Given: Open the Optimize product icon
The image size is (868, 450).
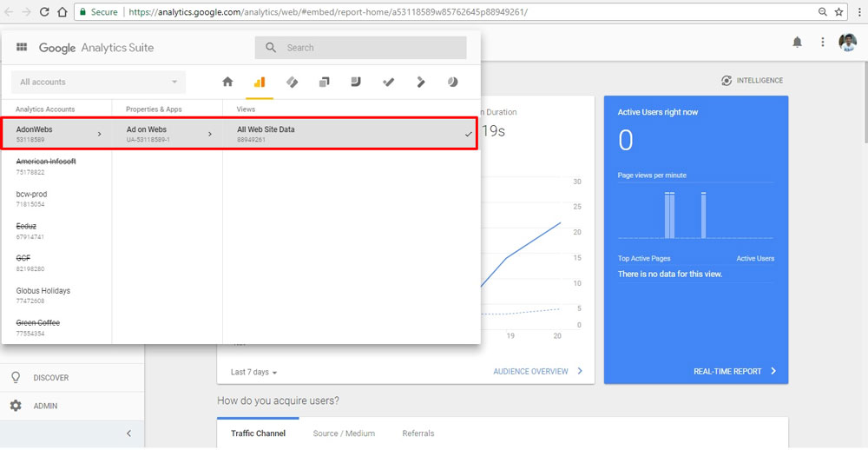Looking at the screenshot, I should 324,82.
